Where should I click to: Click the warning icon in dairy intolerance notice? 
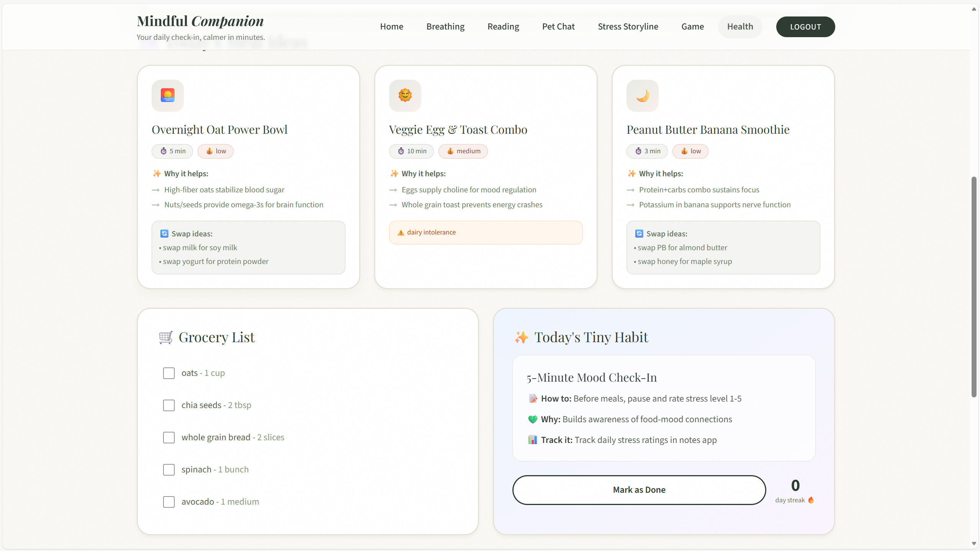point(401,233)
